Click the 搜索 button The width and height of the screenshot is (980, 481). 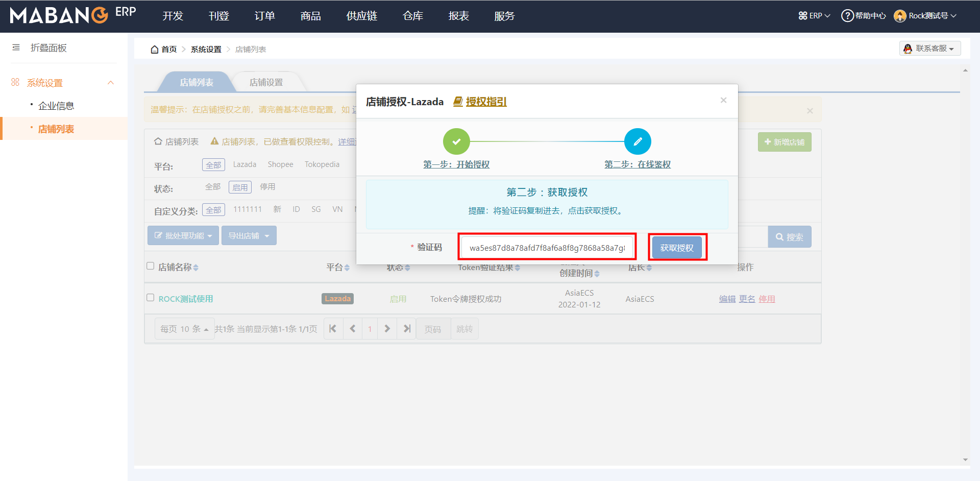click(790, 237)
